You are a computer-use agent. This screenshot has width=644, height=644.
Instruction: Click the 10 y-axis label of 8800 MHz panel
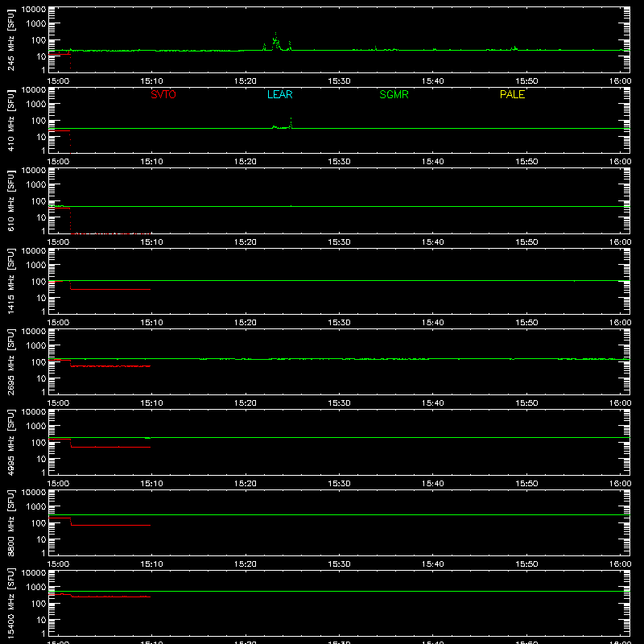point(41,539)
